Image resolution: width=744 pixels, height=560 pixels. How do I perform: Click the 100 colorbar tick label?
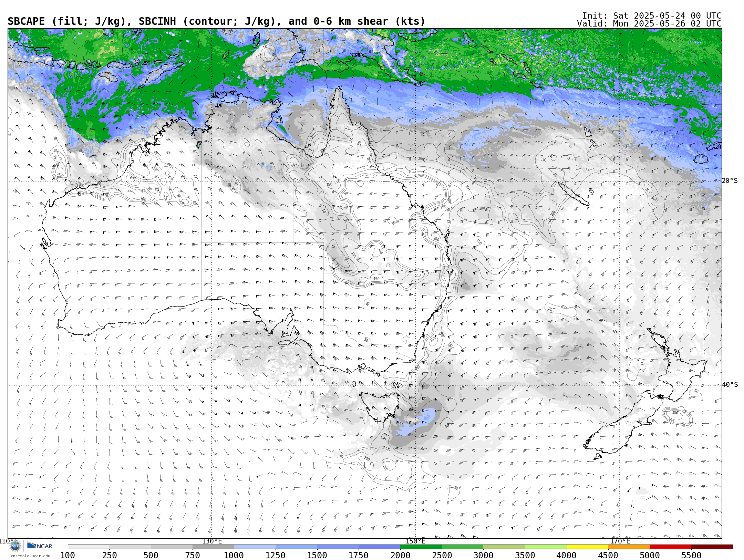[x=68, y=556]
